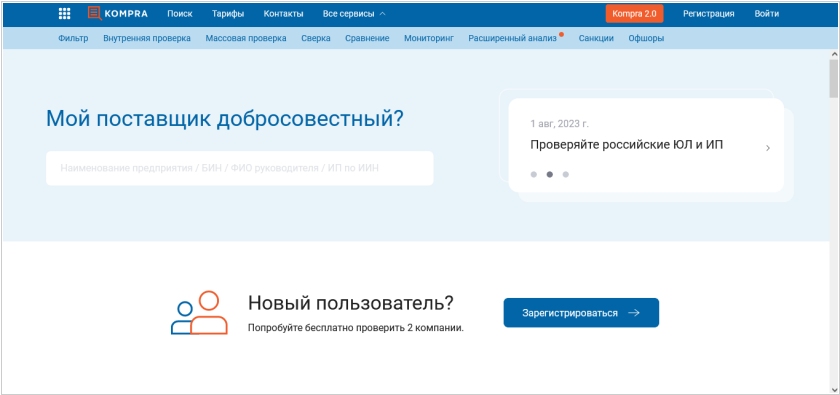Open news Проверяйте российские ЮЛ и ИП
Viewport: 840px width, 395px height.
(627, 145)
